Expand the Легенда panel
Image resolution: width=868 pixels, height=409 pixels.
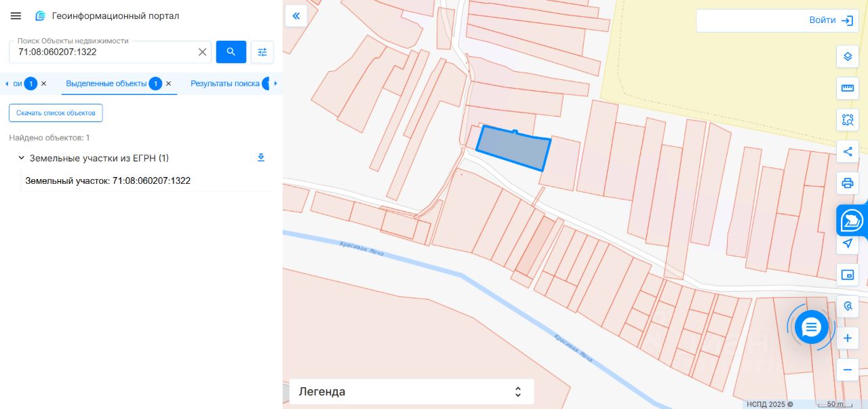pyautogui.click(x=412, y=391)
